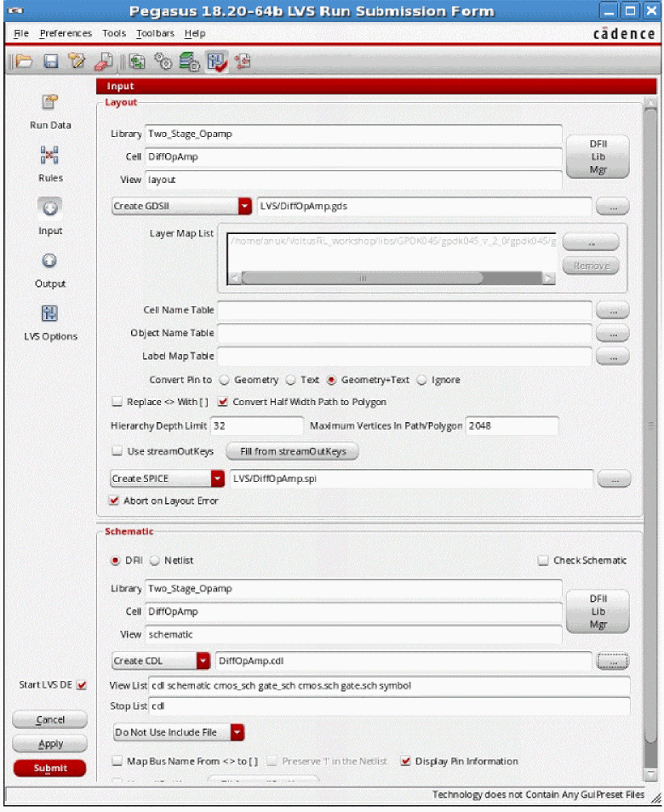Open the Create SPICE dropdown
The image size is (664, 812).
coord(167,478)
